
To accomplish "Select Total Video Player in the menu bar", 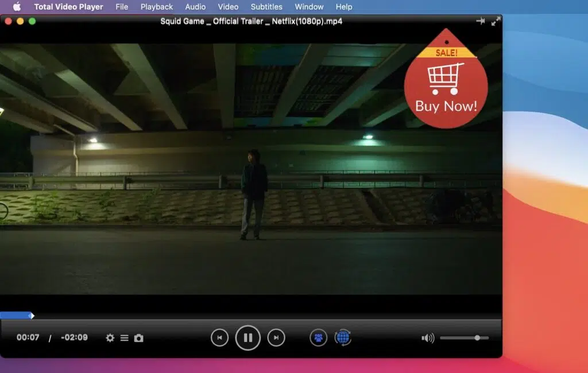I will tap(68, 6).
